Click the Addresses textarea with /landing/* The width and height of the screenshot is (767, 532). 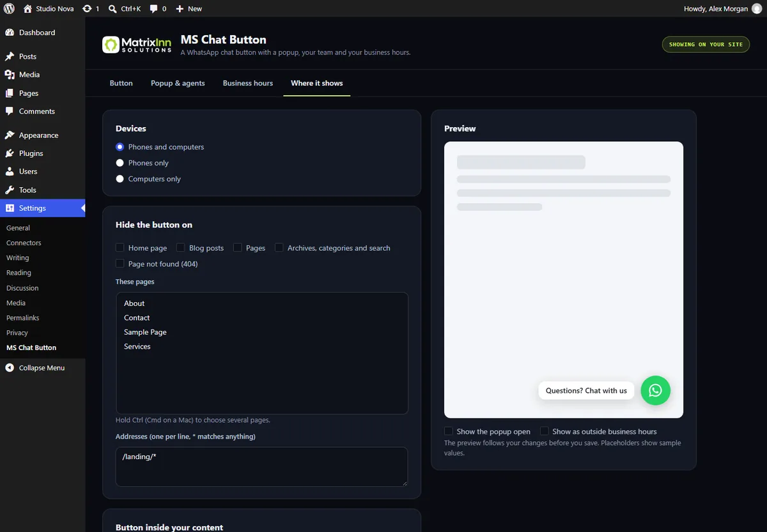[261, 466]
